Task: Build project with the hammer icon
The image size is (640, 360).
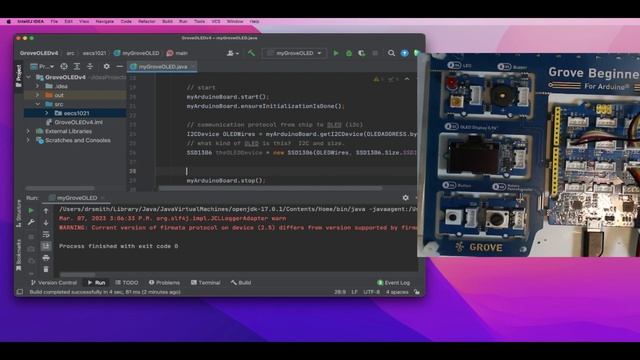Action: click(251, 53)
